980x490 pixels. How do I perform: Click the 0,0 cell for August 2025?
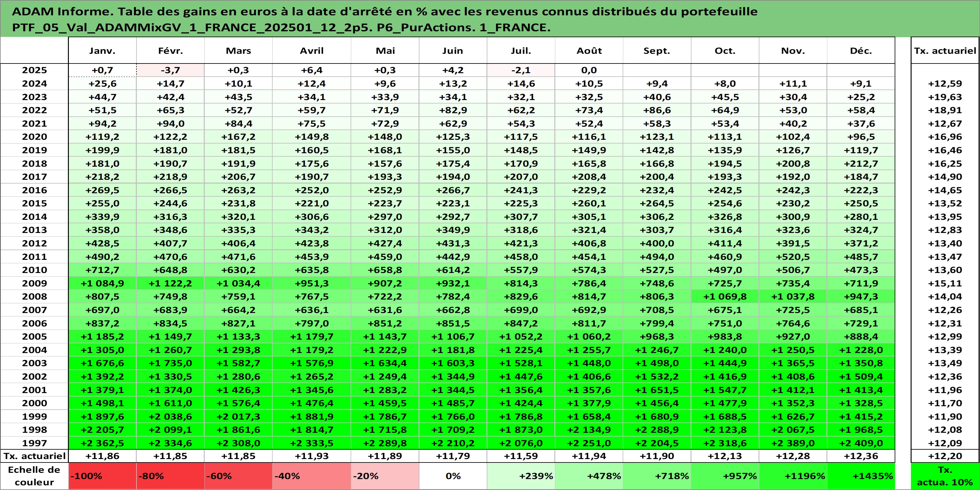pyautogui.click(x=589, y=70)
